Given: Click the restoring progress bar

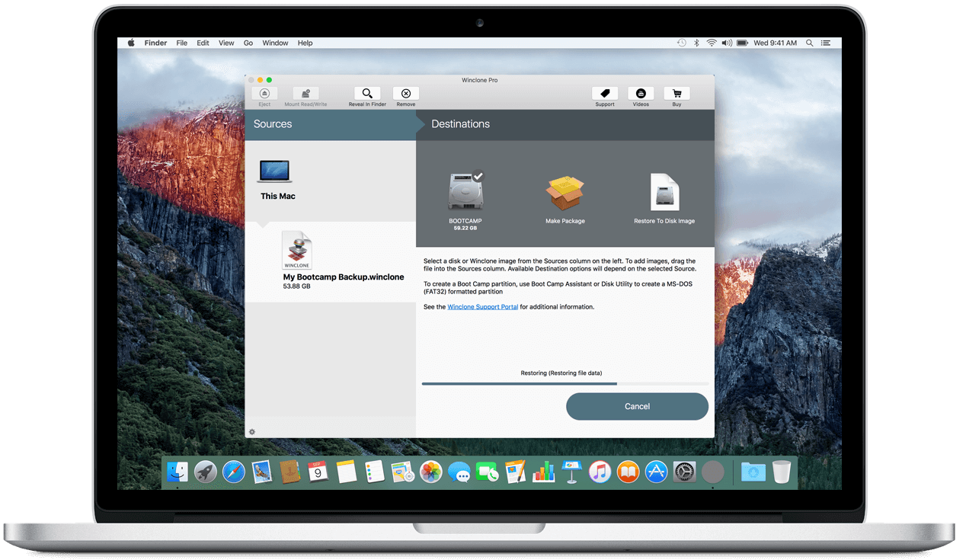Looking at the screenshot, I should click(565, 383).
